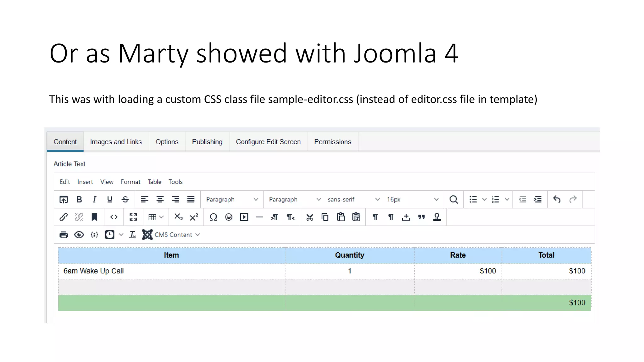
Task: Switch to the Options tab
Action: (167, 142)
